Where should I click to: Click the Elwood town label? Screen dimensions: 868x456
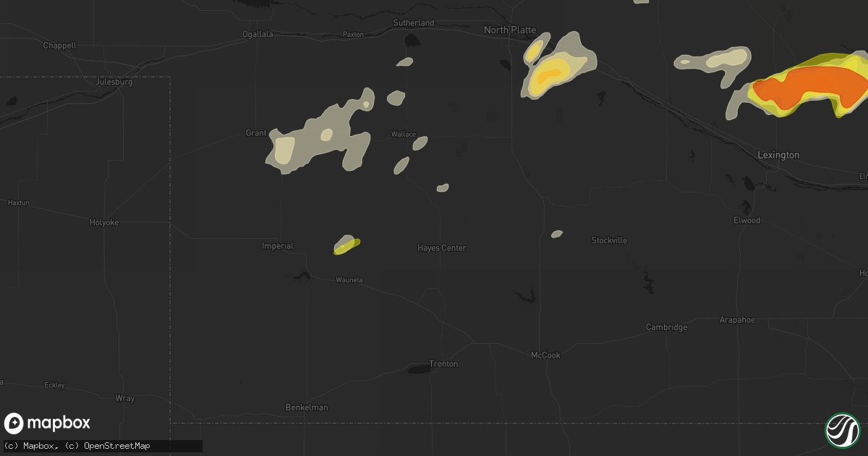coord(747,220)
